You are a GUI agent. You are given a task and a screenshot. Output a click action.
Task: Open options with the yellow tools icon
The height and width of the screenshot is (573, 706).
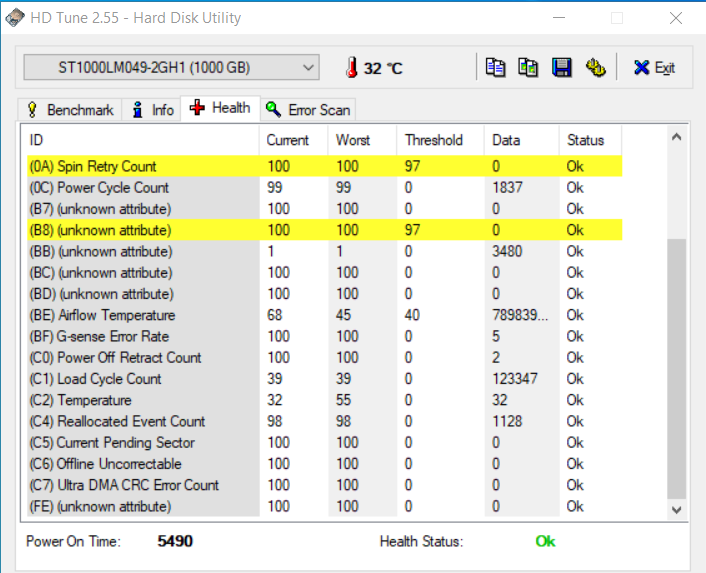pyautogui.click(x=595, y=68)
